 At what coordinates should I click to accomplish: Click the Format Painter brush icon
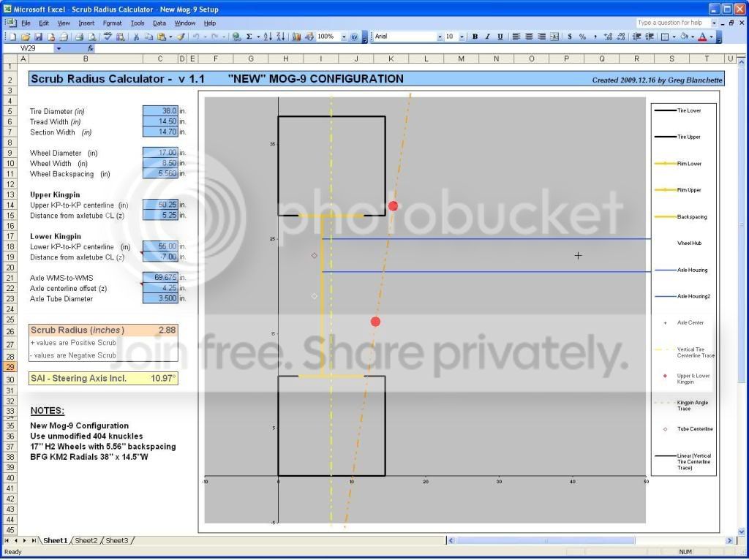(181, 37)
